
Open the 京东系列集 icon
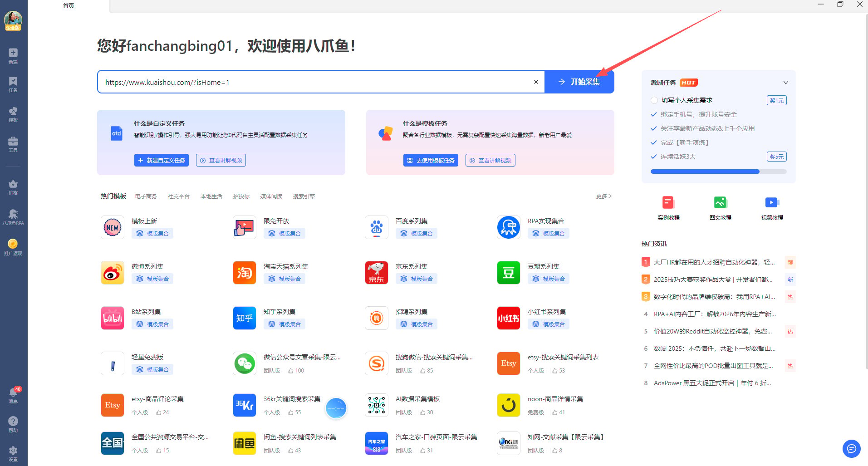(377, 273)
